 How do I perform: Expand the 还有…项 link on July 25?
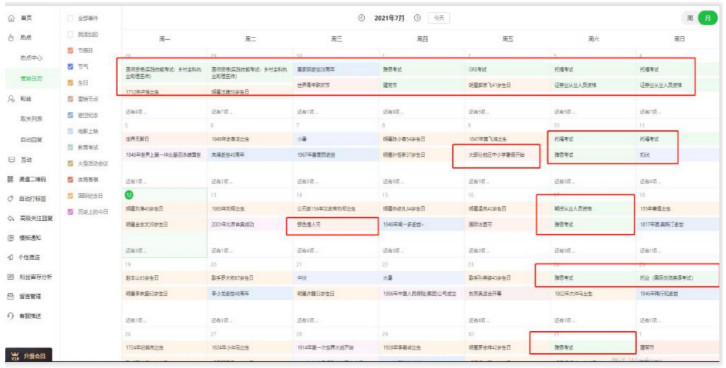[650, 320]
